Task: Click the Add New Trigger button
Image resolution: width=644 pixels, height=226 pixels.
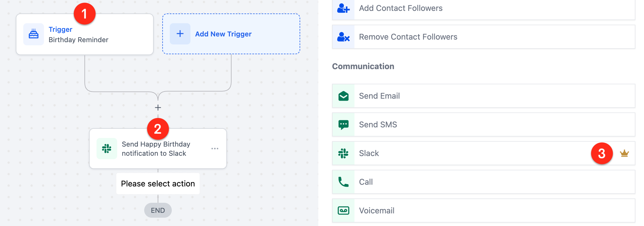Action: click(x=231, y=34)
